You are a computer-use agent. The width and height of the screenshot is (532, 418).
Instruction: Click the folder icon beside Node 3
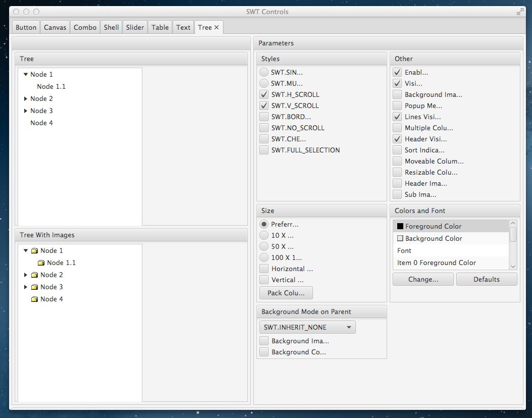34,287
